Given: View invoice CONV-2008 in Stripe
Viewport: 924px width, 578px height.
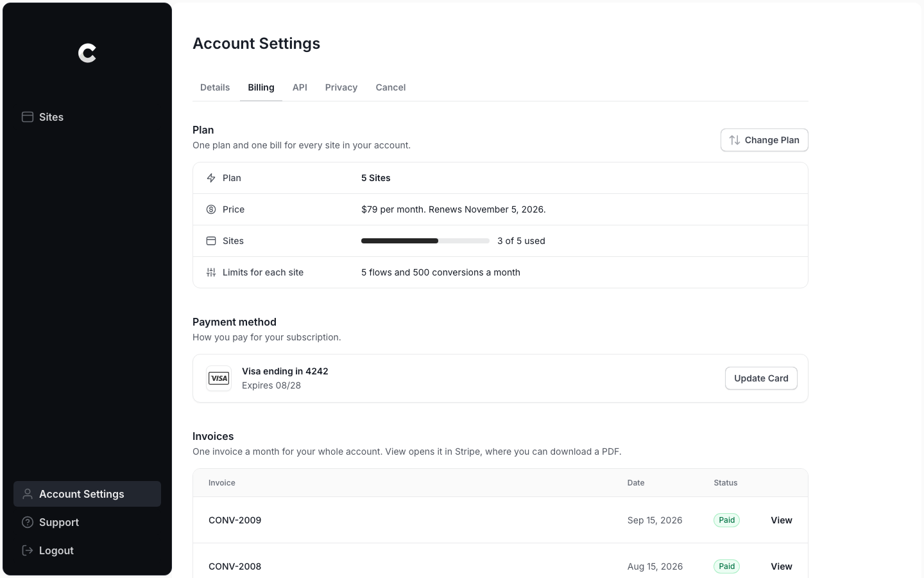Looking at the screenshot, I should (782, 566).
